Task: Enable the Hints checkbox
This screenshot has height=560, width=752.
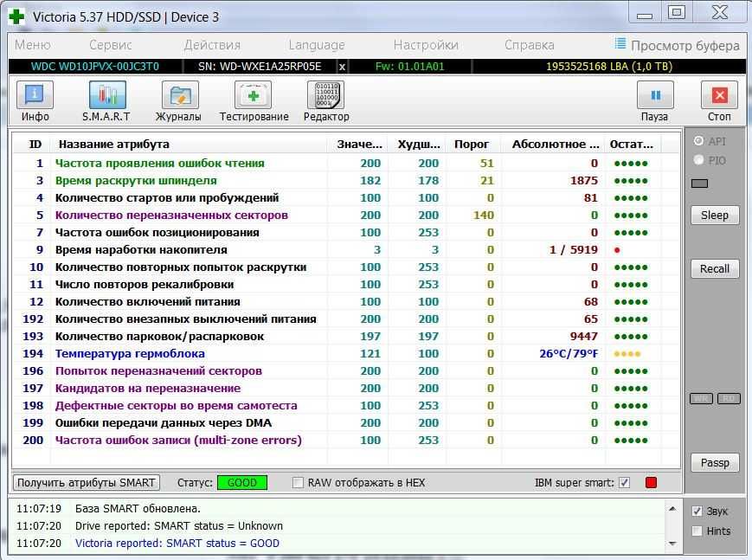Action: (x=697, y=531)
